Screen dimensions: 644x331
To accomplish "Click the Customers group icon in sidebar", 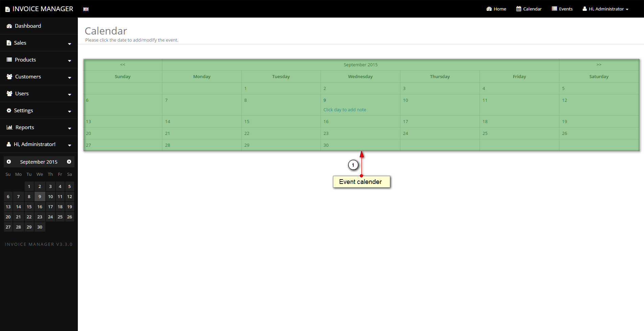I will 9,77.
